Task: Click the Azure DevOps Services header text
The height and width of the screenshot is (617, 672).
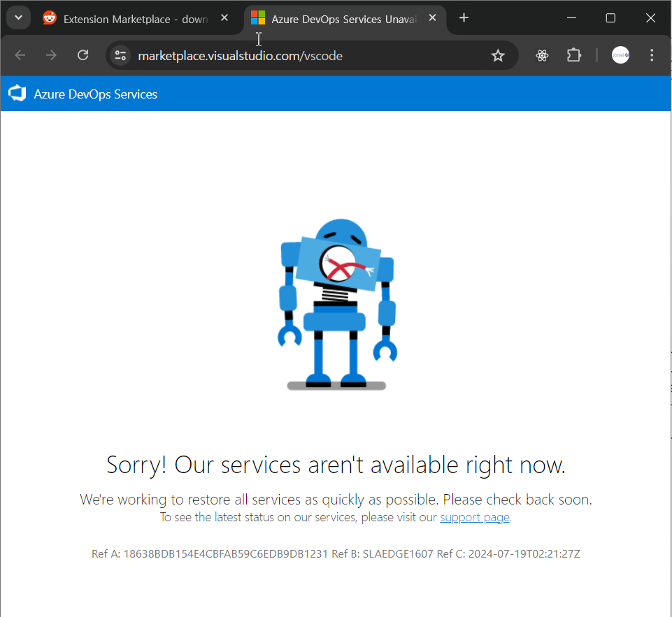Action: (96, 94)
